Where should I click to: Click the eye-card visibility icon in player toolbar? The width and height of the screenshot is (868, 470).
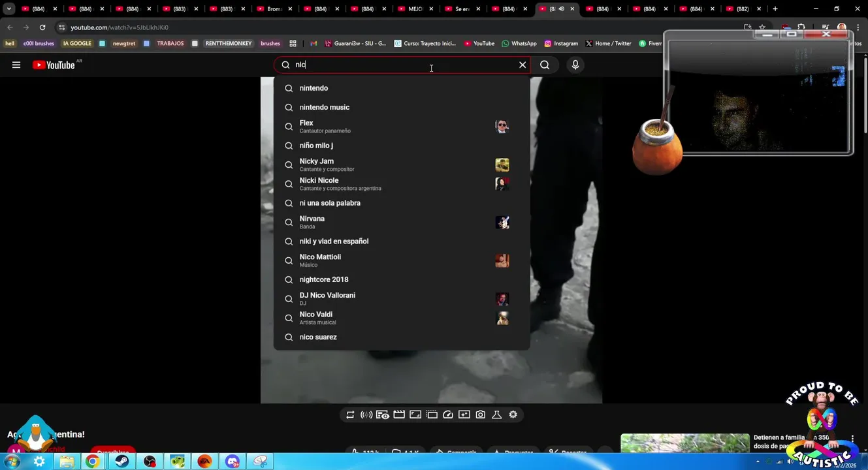pyautogui.click(x=383, y=415)
